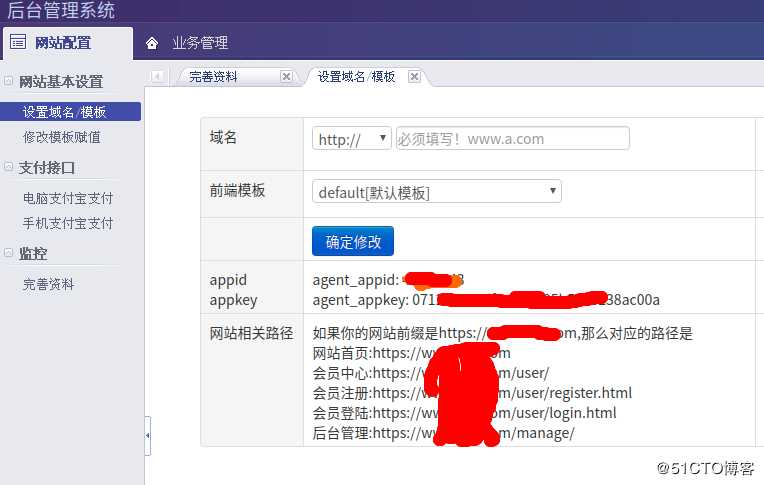Viewport: 764px width, 485px height.
Task: Click the agent_appkey text line
Action: point(486,299)
